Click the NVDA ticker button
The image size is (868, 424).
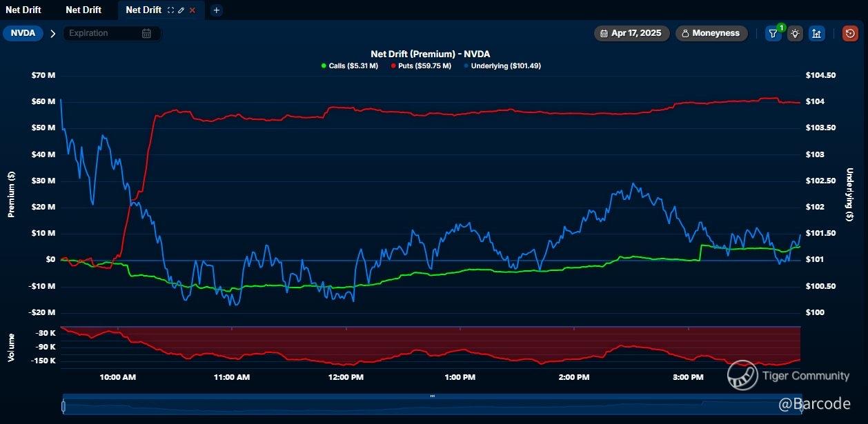(x=23, y=33)
